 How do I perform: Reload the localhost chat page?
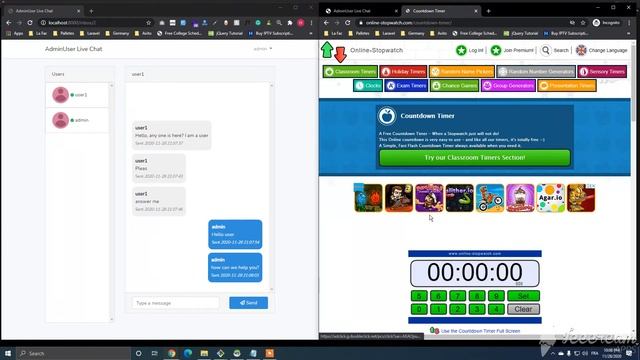click(30, 23)
